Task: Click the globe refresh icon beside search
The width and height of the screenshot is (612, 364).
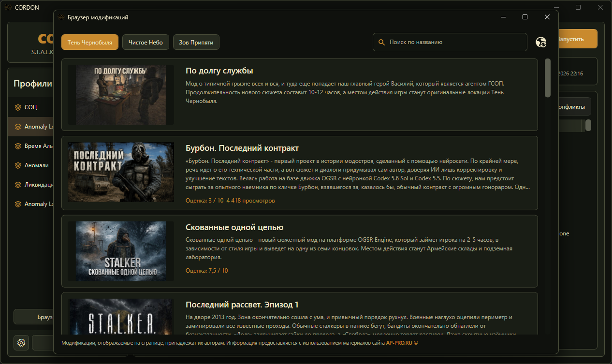Action: pos(541,42)
